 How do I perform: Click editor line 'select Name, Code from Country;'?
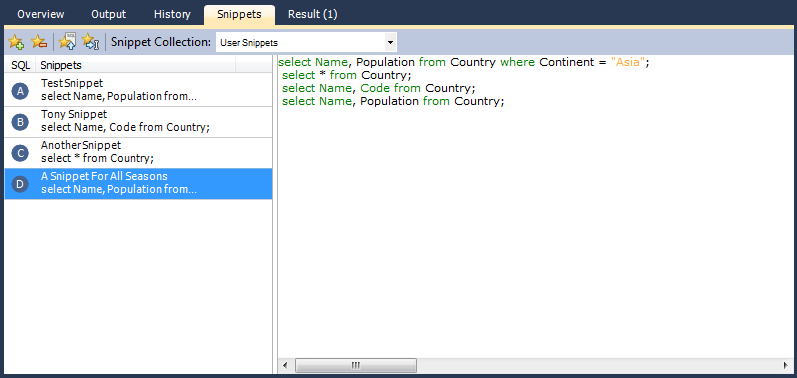pos(378,88)
